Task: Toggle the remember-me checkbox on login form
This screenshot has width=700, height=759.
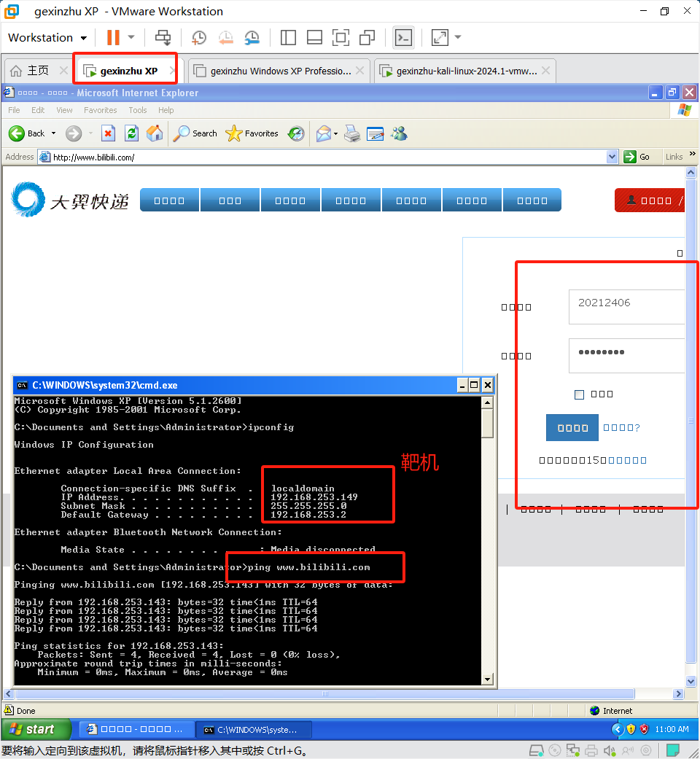Action: click(579, 394)
